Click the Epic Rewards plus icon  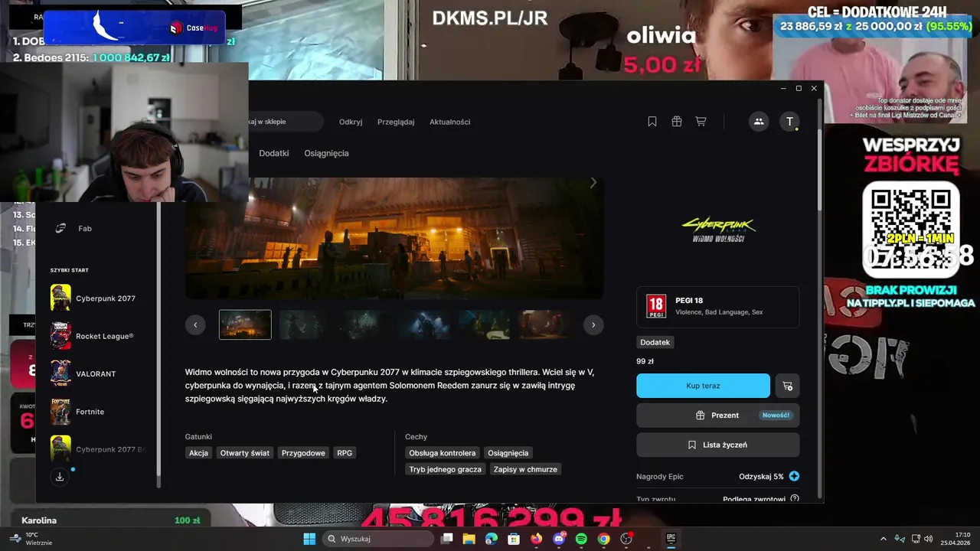[x=794, y=476]
